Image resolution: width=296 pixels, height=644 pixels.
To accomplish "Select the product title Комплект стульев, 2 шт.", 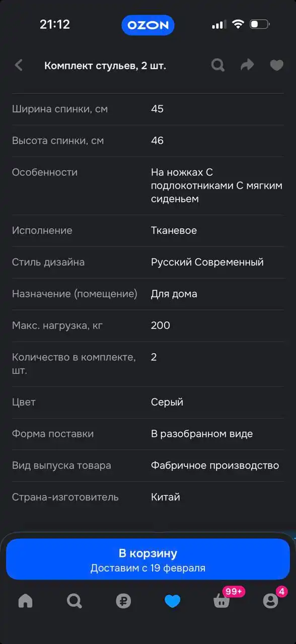I will 106,65.
